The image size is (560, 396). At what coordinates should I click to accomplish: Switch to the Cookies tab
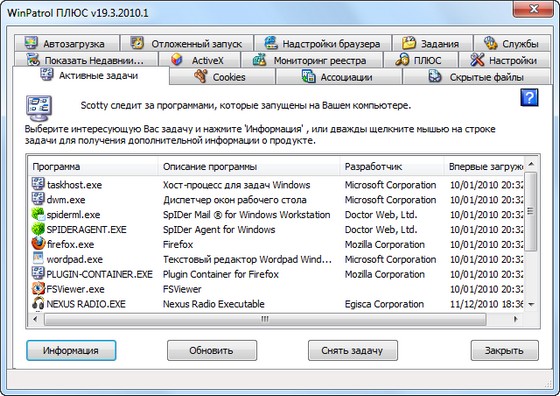pos(222,77)
